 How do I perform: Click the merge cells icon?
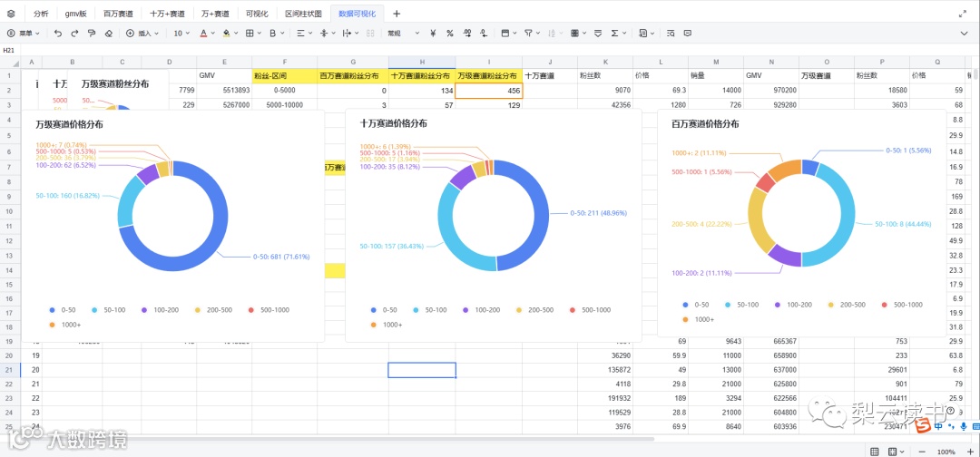(370, 33)
